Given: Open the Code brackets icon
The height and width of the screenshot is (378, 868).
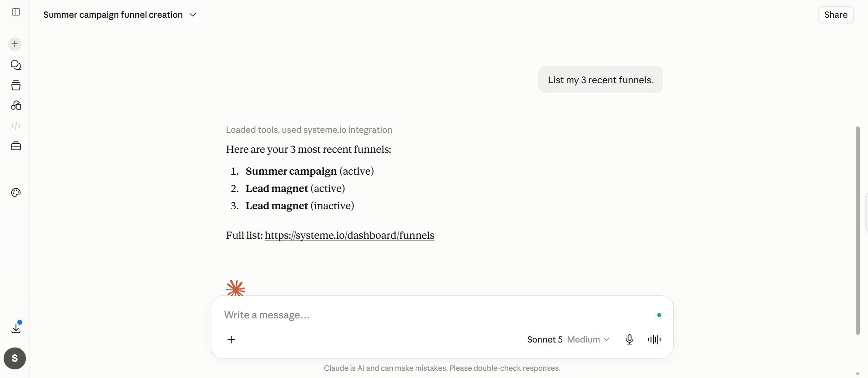Looking at the screenshot, I should [16, 126].
